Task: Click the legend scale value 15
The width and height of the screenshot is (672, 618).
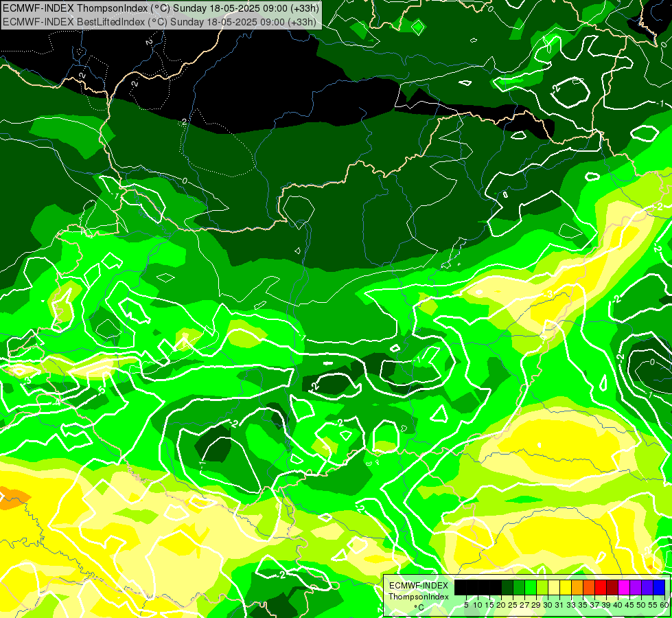Action: (x=489, y=605)
